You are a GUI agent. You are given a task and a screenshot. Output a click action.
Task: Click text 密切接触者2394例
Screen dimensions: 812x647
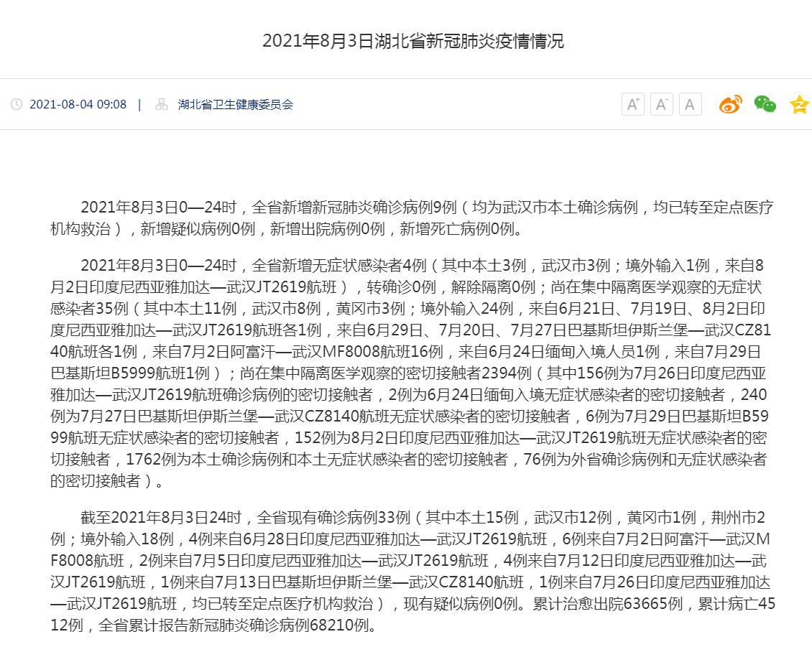(464, 373)
